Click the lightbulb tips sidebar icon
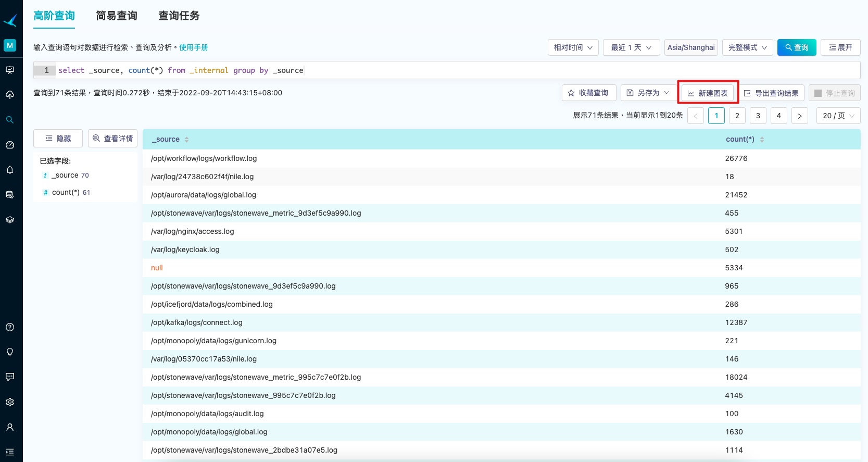This screenshot has height=462, width=868. click(10, 352)
